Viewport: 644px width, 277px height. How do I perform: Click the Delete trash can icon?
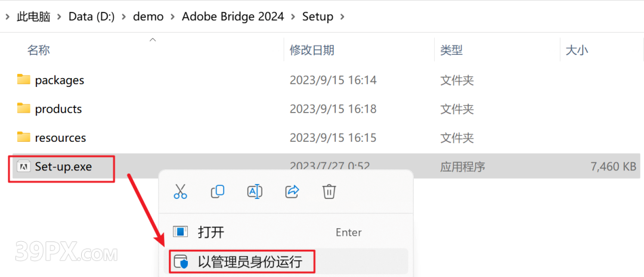click(329, 191)
